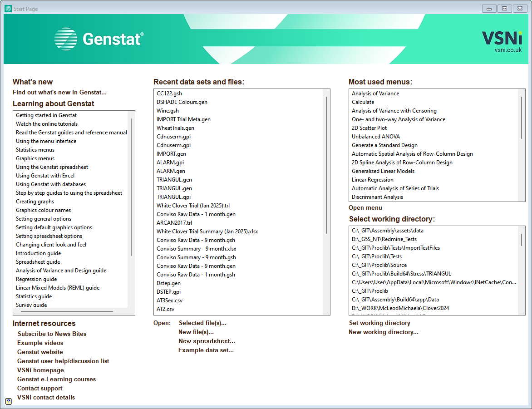Image resolution: width=532 pixels, height=409 pixels.
Task: Click Most used menus scrollbar
Action: pyautogui.click(x=522, y=118)
